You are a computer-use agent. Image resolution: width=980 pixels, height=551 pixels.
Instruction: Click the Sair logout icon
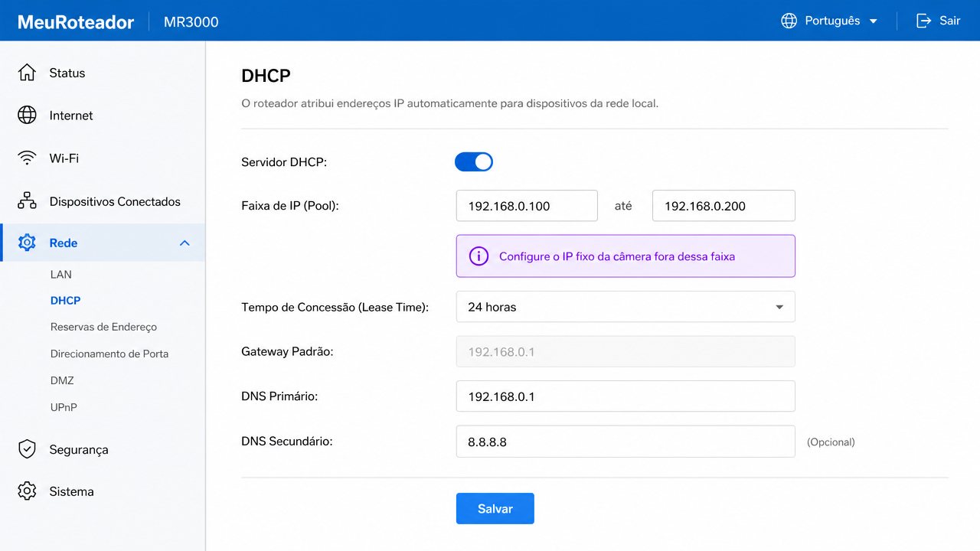(924, 21)
